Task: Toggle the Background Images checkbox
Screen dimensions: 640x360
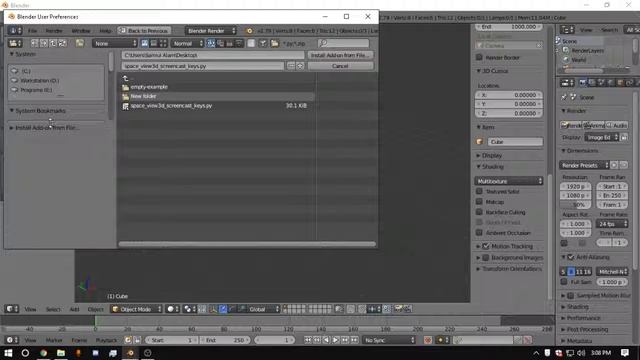Action: [x=486, y=258]
